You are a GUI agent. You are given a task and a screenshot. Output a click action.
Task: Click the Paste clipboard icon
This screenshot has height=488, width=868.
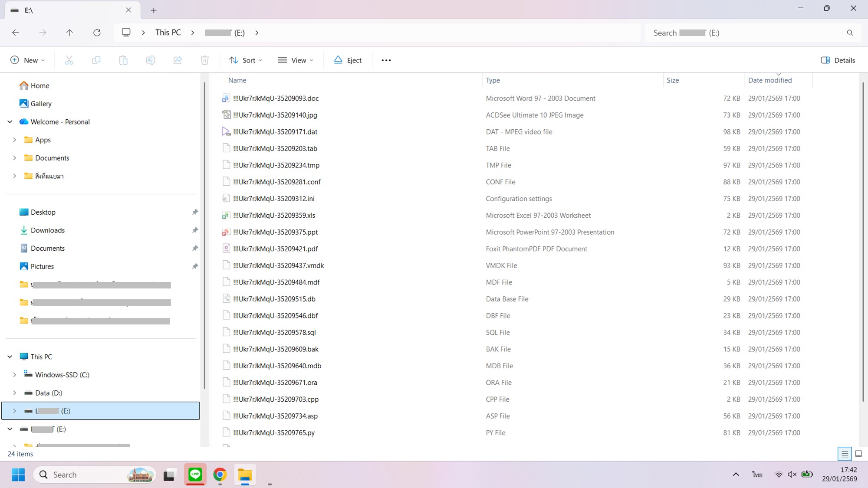pos(123,60)
